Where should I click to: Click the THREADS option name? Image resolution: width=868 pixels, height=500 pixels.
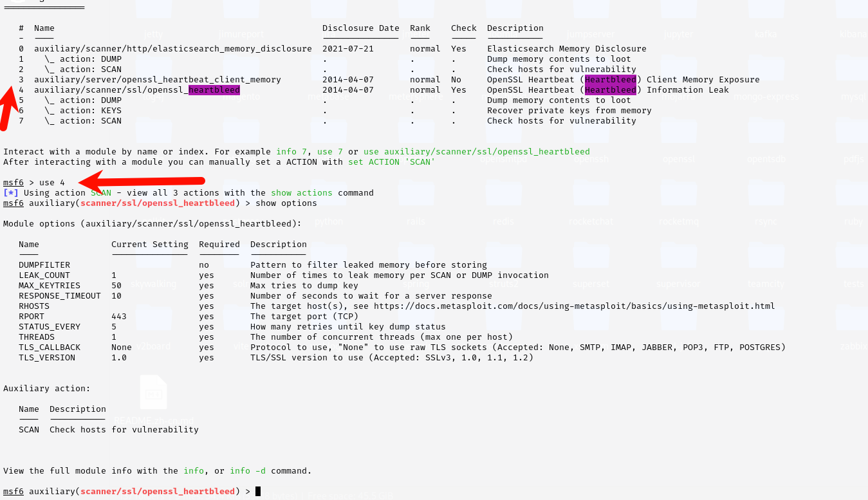tap(37, 337)
